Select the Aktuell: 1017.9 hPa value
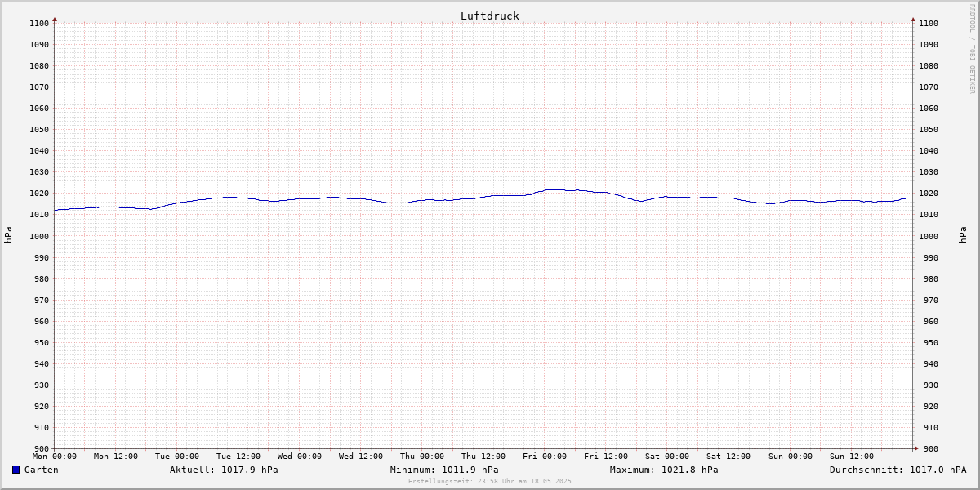The height and width of the screenshot is (490, 980). (224, 470)
